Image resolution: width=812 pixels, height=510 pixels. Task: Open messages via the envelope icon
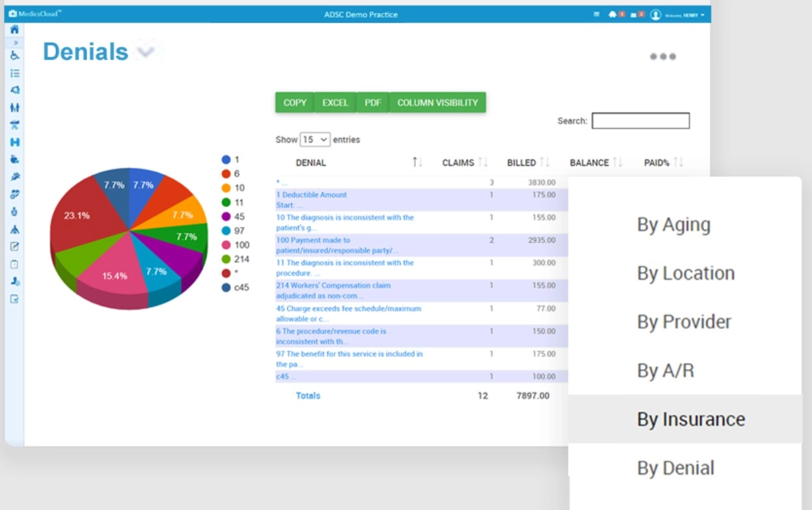click(634, 13)
